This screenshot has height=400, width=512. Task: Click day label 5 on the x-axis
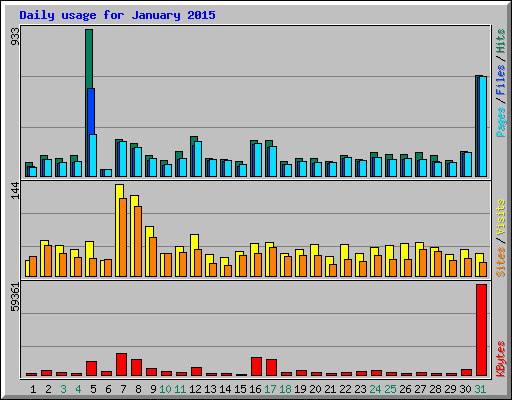(x=93, y=389)
